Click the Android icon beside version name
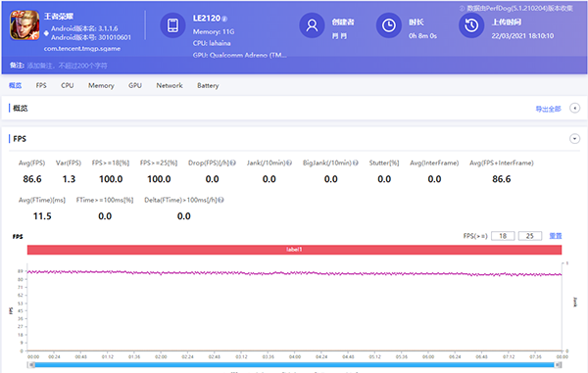 point(46,33)
